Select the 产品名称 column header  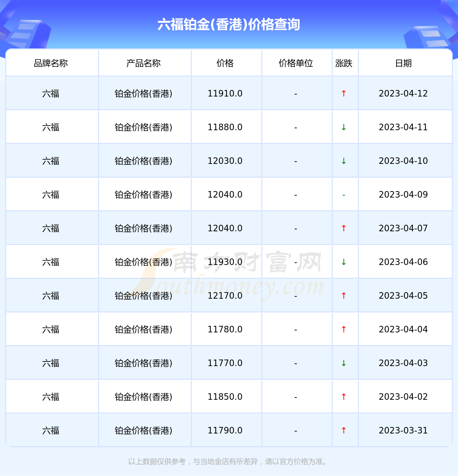point(143,63)
